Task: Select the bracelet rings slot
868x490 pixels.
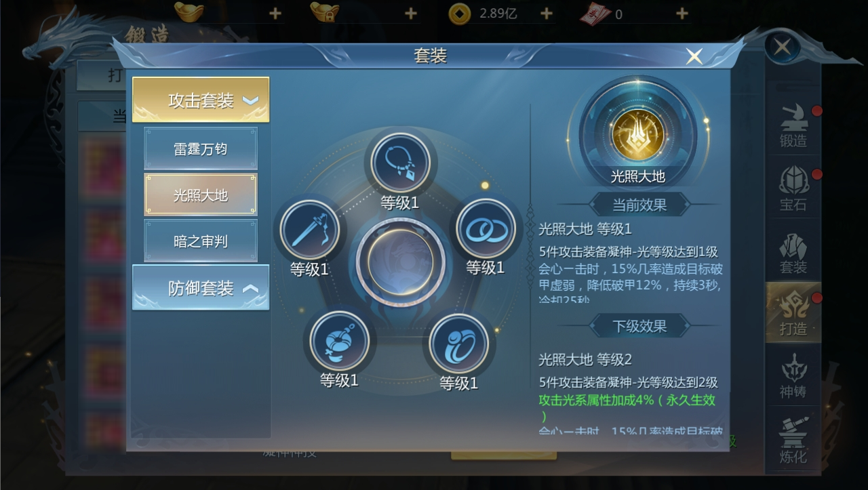Action: click(486, 228)
